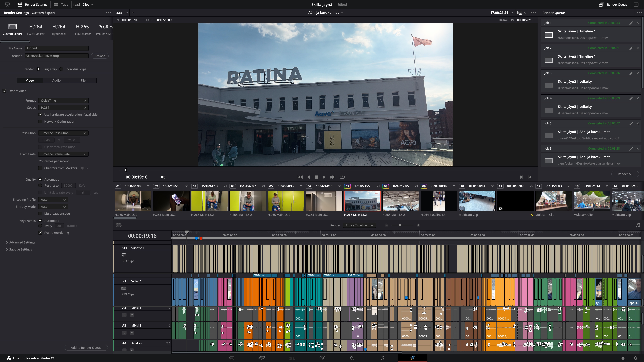Choose H.264 Master preset
644x362 pixels.
[x=36, y=29]
